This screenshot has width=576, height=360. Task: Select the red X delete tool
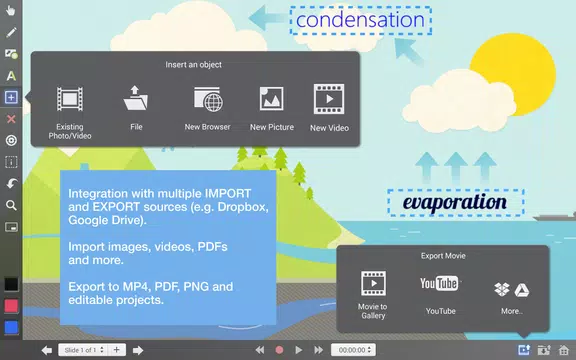11,119
